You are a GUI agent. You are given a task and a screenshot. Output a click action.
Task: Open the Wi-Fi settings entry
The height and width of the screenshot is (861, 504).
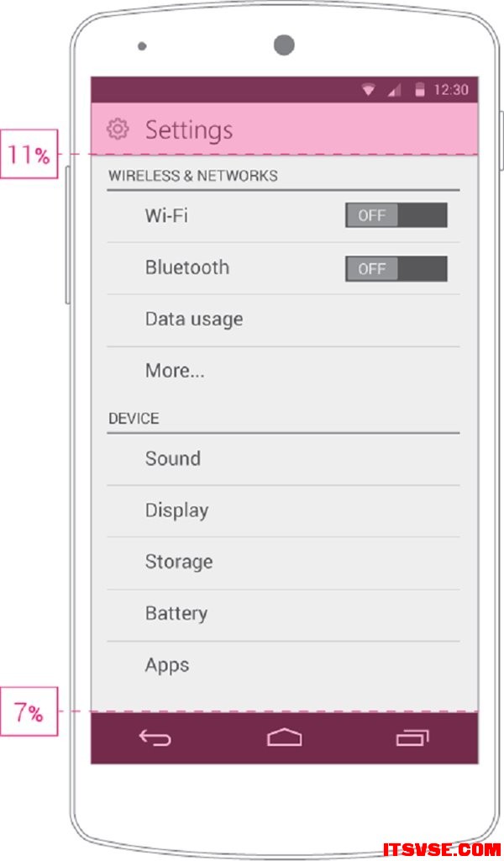coord(283,216)
